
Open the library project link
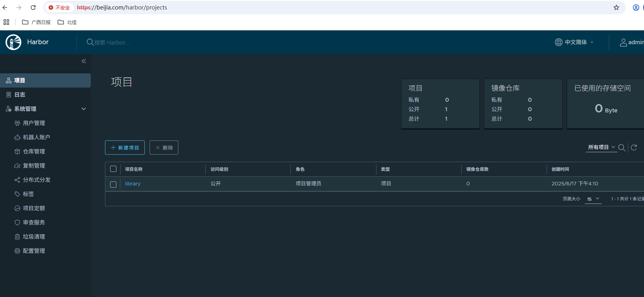pos(133,184)
